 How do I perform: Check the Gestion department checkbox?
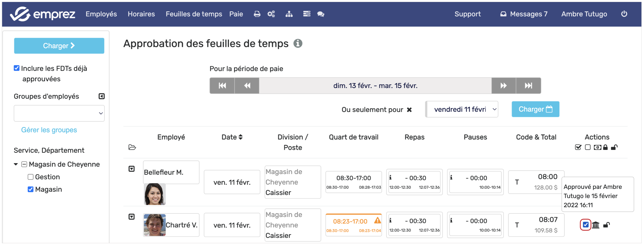30,177
